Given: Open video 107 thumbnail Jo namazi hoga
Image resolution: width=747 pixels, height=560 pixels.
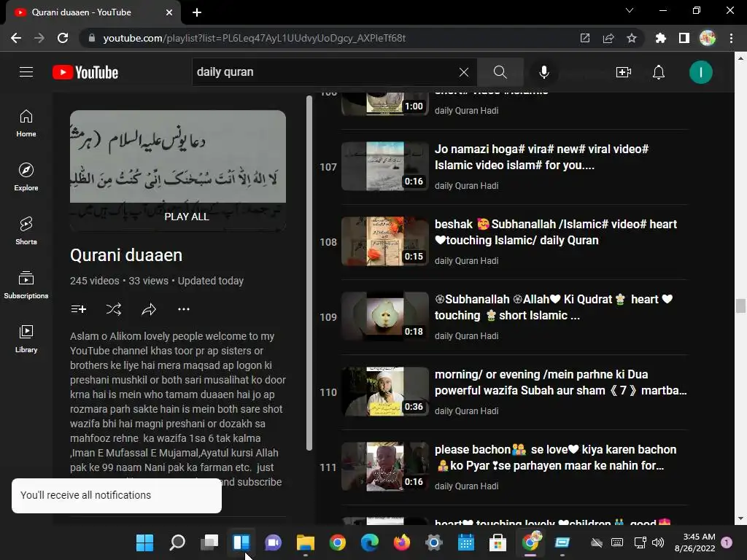Looking at the screenshot, I should 385,166.
